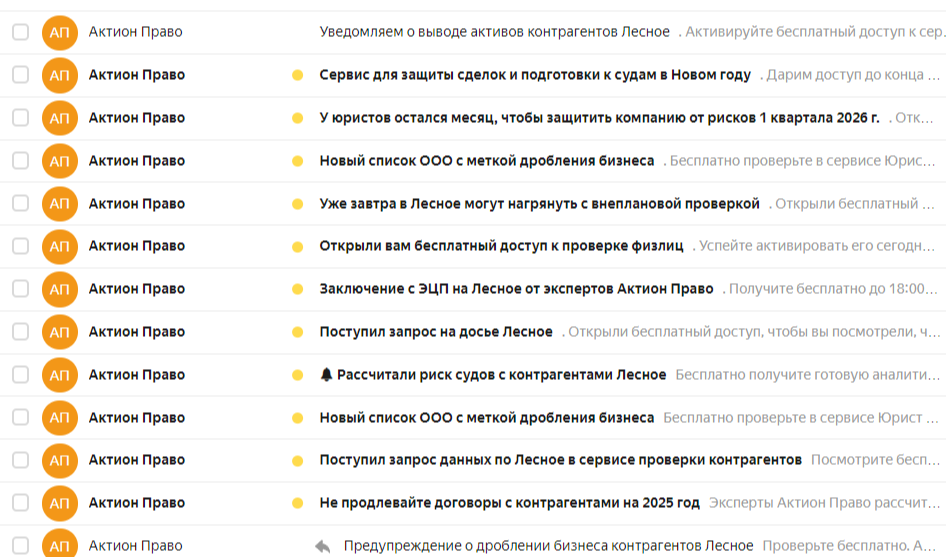Open the 'Предупреждение о дроблении бизнеса контрагентов Лесное' email
The height and width of the screenshot is (557, 946).
(548, 546)
